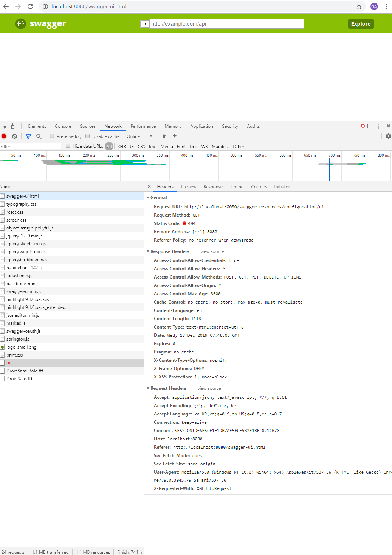Open network settings gear icon

point(388,136)
